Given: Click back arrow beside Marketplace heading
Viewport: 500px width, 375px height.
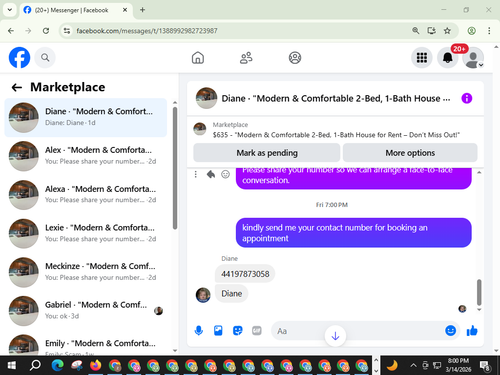Looking at the screenshot, I should click(x=17, y=88).
